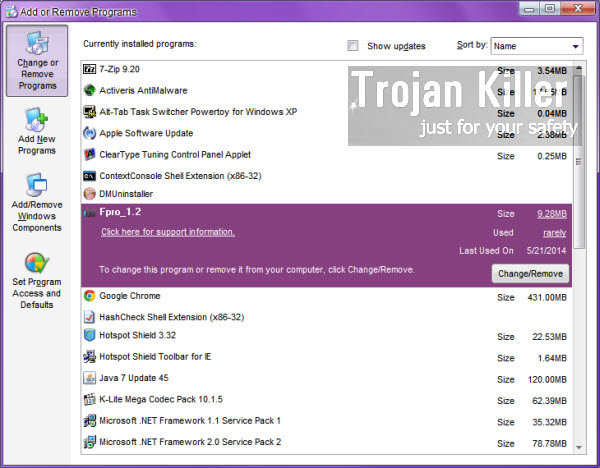Click the 7-Zip 9.20 program icon
Image resolution: width=600 pixels, height=468 pixels.
(90, 68)
